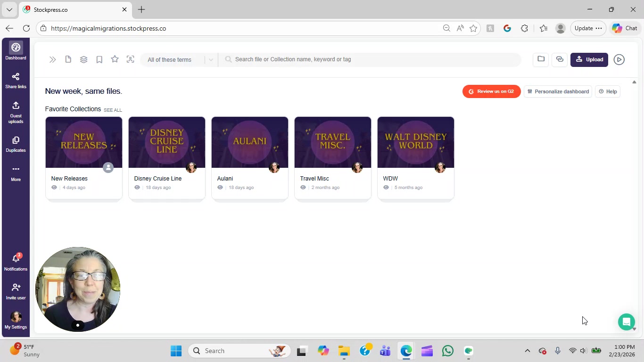This screenshot has height=362, width=644.
Task: Click the bookmark icon in the toolbar
Action: coord(99,59)
